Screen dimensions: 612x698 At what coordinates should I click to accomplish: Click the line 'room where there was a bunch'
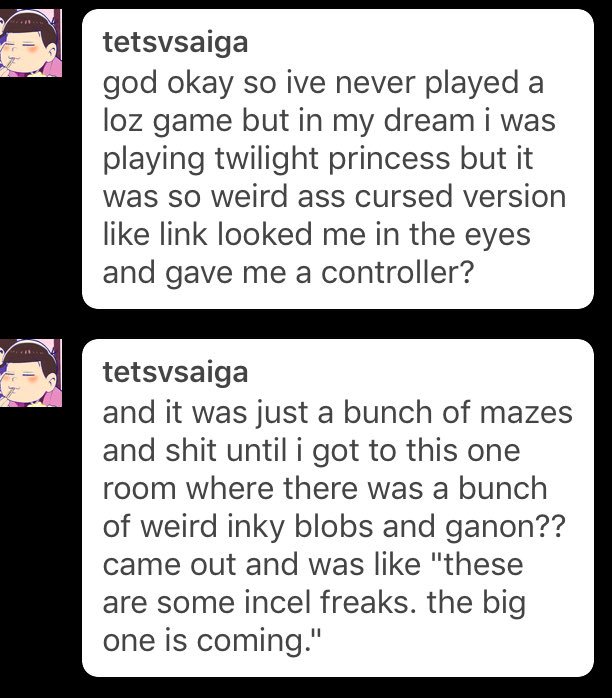[325, 488]
